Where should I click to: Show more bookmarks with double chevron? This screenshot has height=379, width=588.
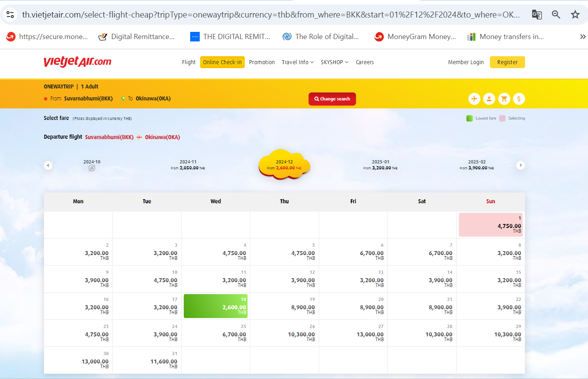[582, 37]
